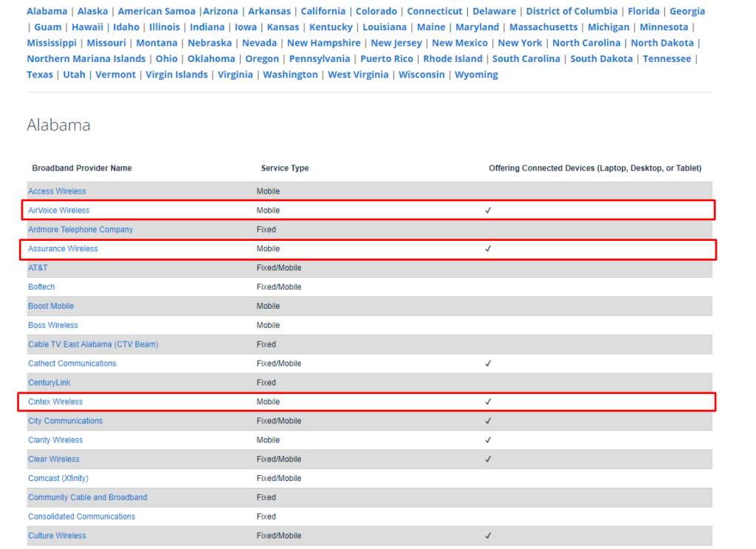
Task: Go to Virgin Islands providers
Action: pyautogui.click(x=176, y=75)
